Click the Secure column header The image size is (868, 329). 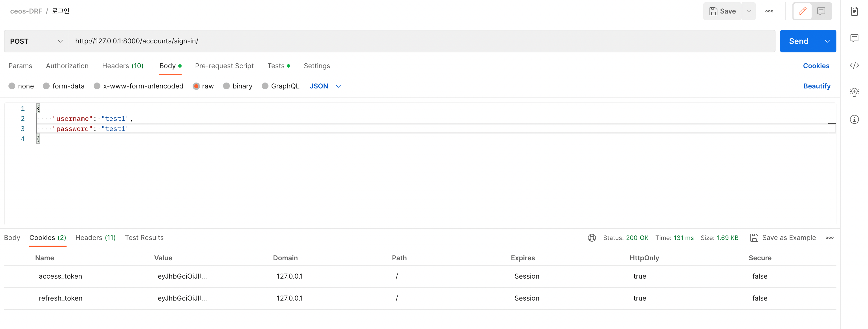point(760,258)
